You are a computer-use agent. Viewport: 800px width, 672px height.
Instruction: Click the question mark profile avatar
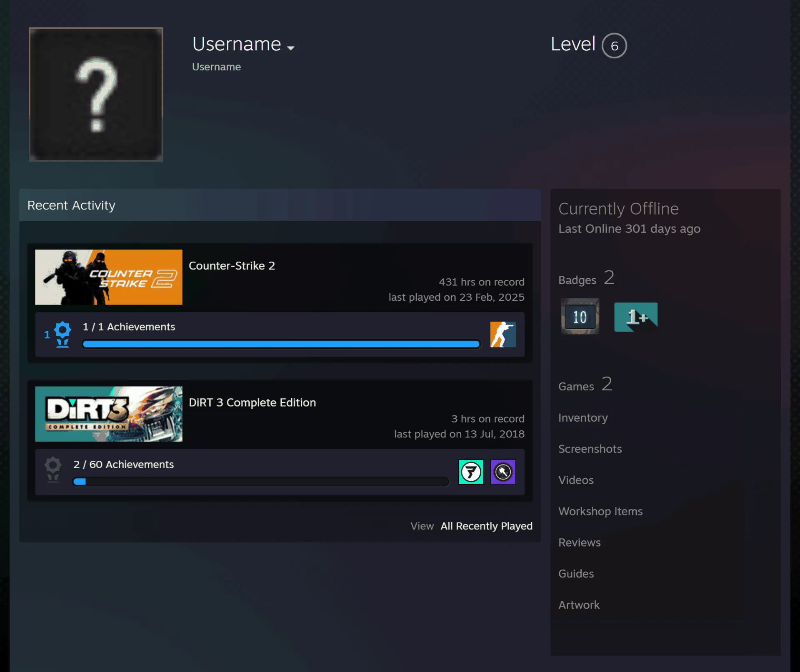[96, 94]
